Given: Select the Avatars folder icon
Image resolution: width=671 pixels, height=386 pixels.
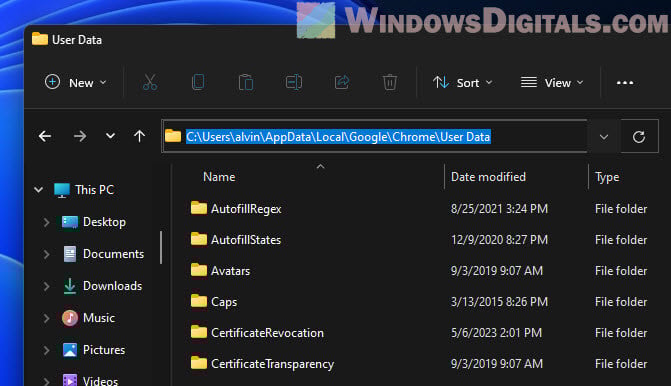Looking at the screenshot, I should coord(199,270).
